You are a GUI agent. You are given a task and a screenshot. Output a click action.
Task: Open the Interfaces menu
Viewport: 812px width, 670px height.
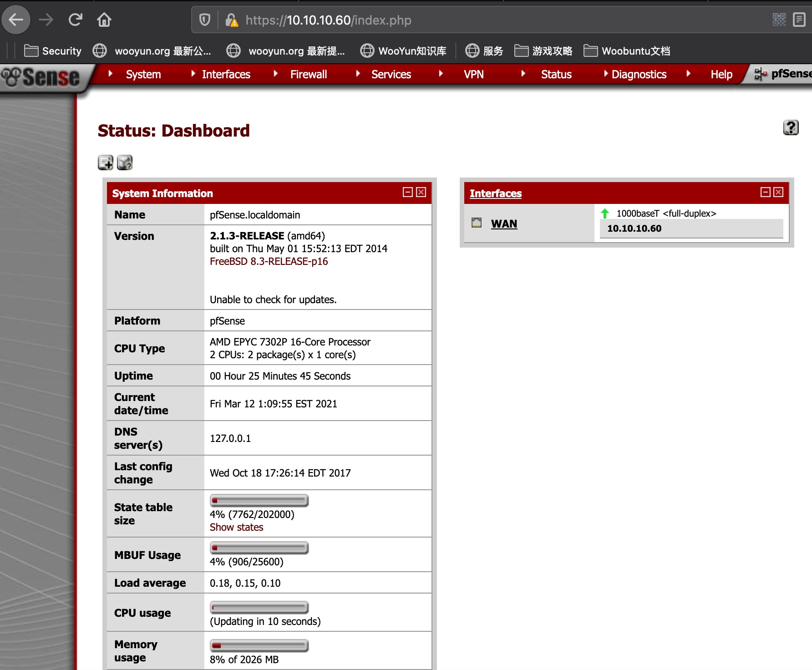(x=226, y=74)
